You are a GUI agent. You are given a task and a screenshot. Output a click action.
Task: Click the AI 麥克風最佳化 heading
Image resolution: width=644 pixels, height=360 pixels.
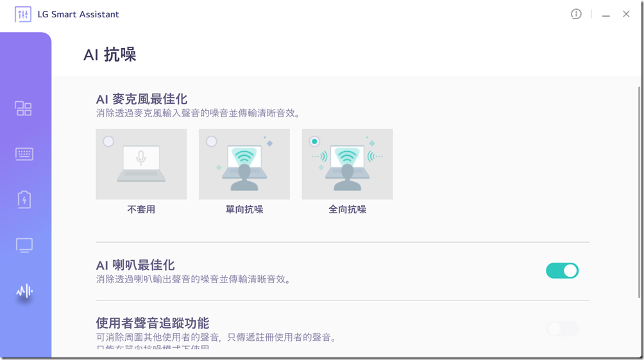142,99
